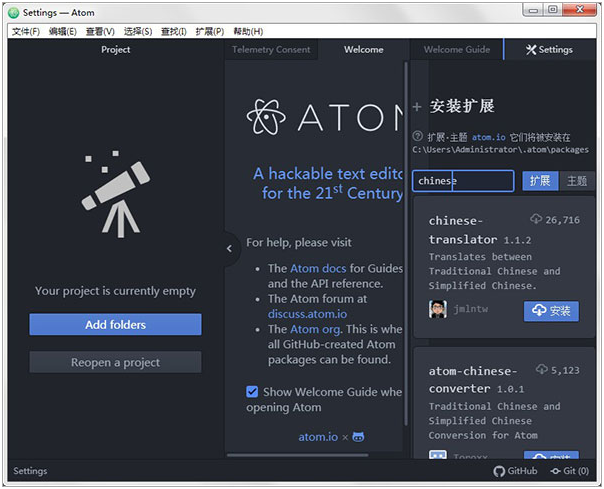Click the 5,123 download count
Image resolution: width=604 pixels, height=489 pixels.
[565, 370]
